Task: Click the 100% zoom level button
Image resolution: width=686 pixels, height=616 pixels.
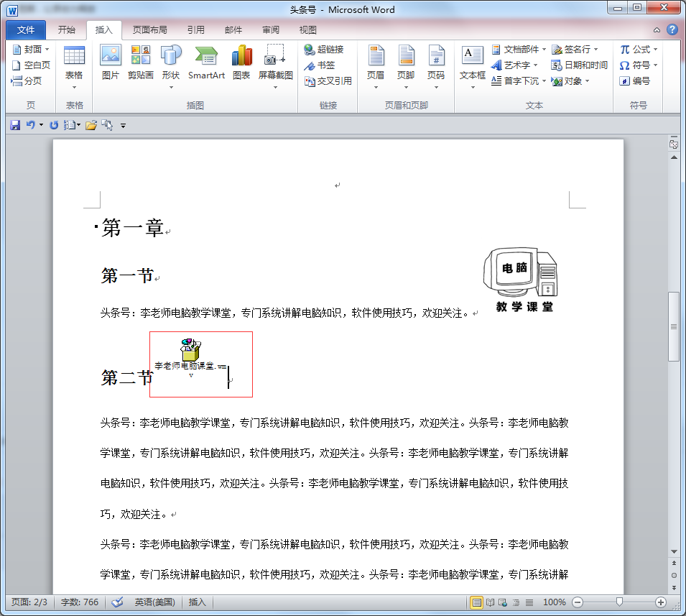Action: [x=555, y=602]
